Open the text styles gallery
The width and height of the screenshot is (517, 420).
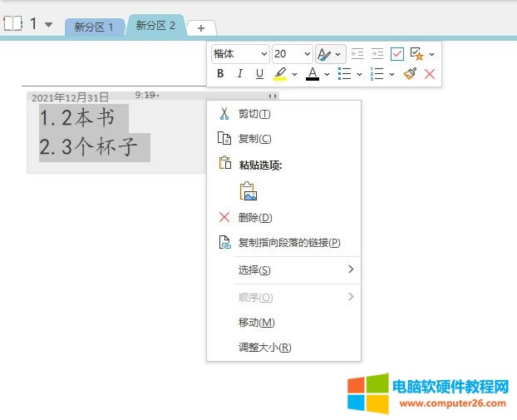pos(329,53)
